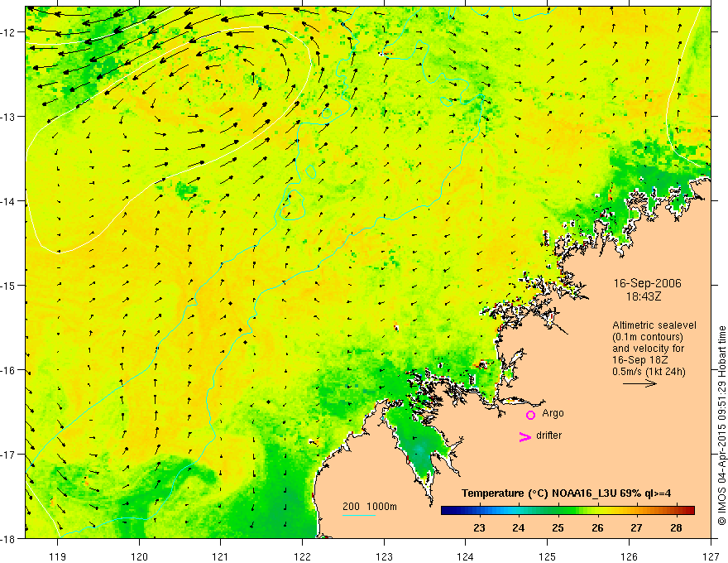This screenshot has width=728, height=563.
Task: Click the "16-Sep 18Z" caption line
Action: click(639, 360)
